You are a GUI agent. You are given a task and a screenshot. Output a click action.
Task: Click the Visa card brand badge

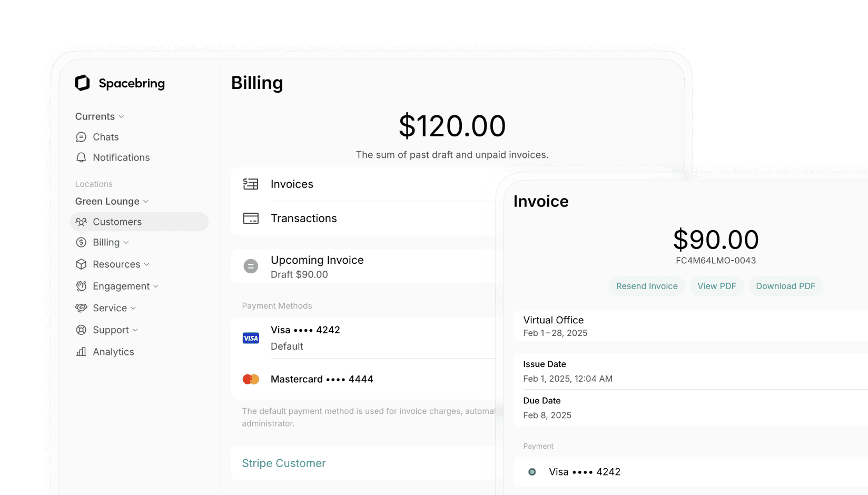[x=251, y=338]
